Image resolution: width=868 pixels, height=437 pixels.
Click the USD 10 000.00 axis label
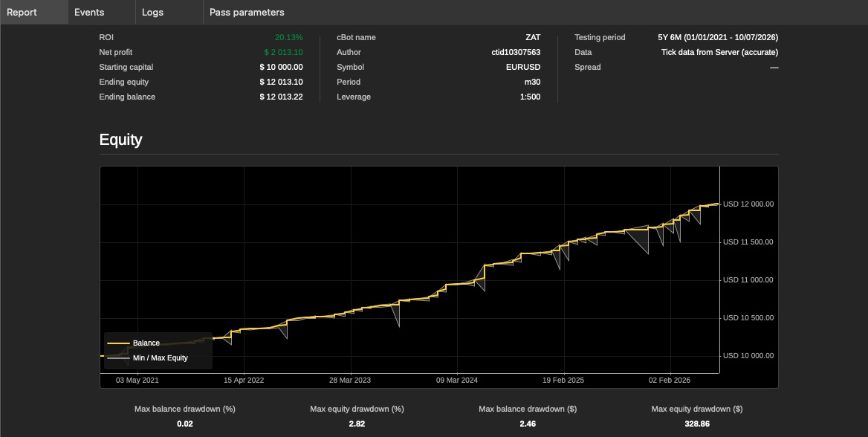click(748, 355)
